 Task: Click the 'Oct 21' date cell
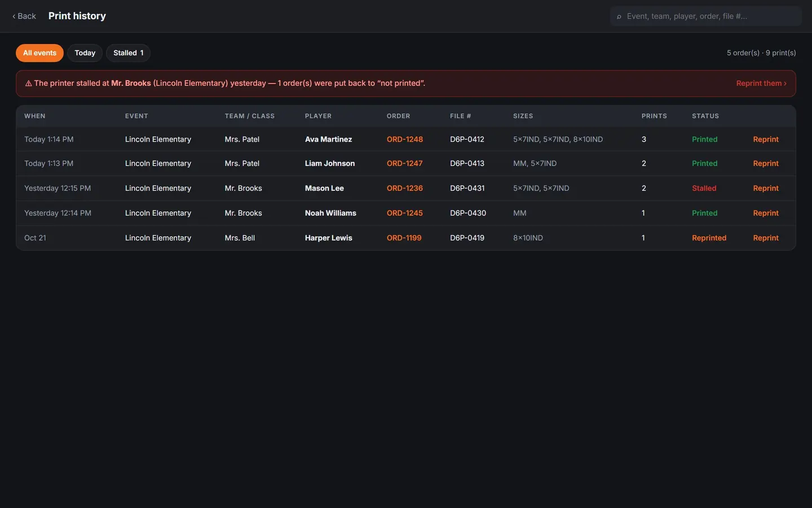click(x=35, y=238)
